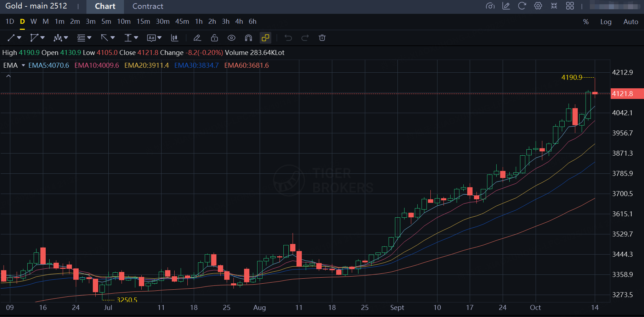The image size is (644, 317).
Task: Enable Auto scale option
Action: (631, 22)
